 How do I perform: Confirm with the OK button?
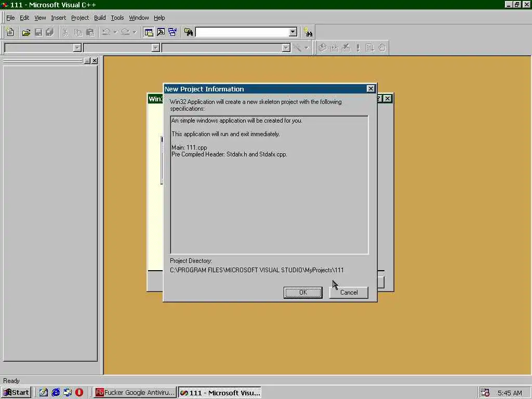point(303,292)
